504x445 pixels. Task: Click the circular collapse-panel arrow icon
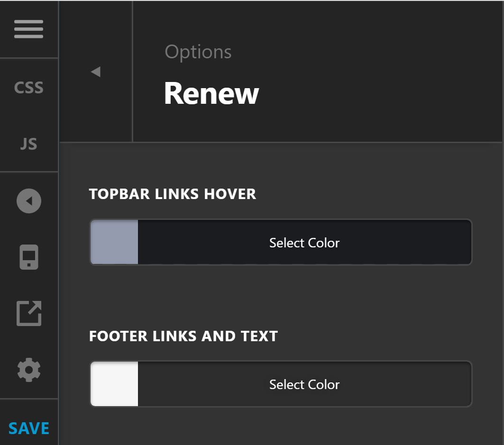point(29,201)
